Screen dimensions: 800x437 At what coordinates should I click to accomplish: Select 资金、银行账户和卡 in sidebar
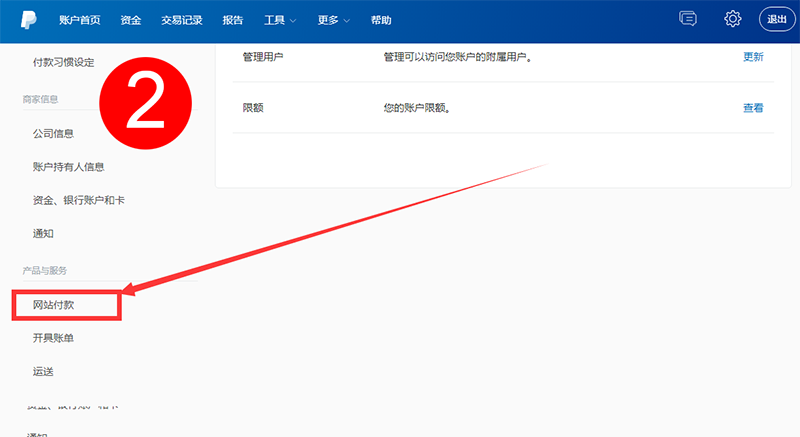78,200
